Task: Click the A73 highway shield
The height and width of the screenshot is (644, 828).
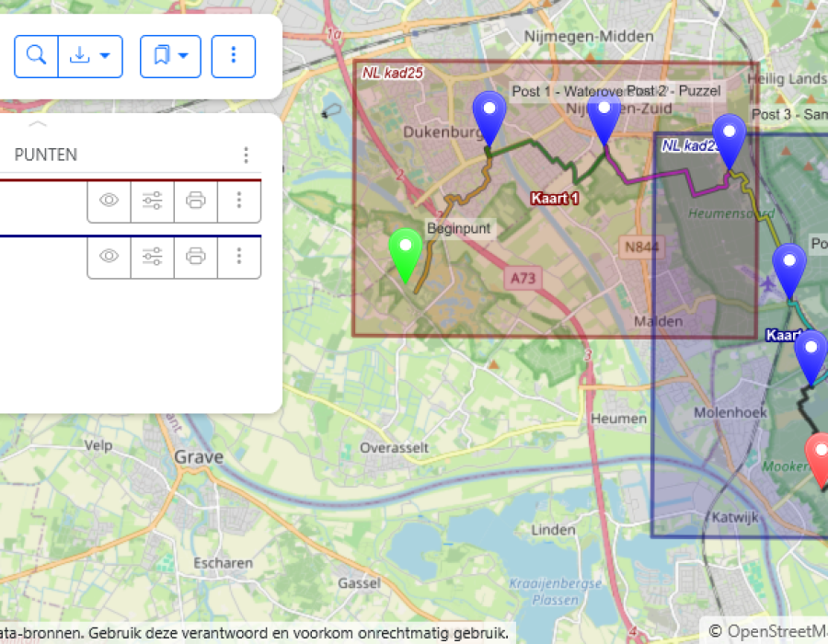Action: 523,278
